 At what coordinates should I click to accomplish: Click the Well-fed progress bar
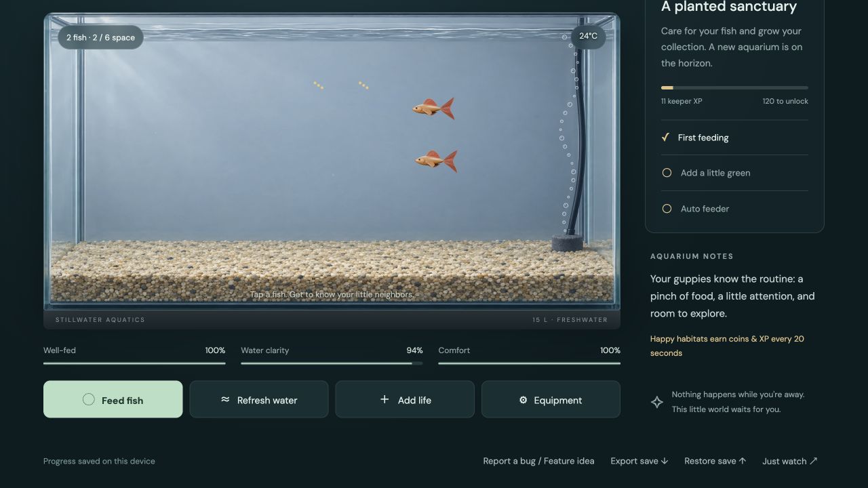click(134, 363)
